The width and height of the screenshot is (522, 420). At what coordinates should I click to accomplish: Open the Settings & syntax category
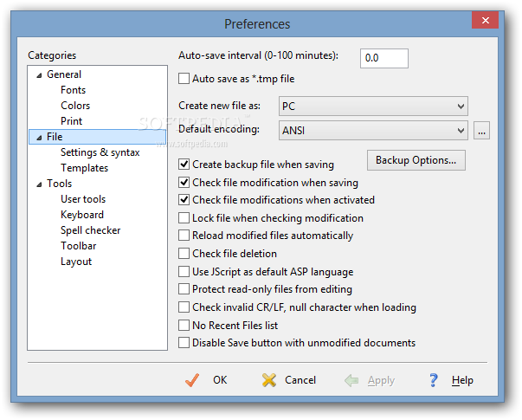[100, 152]
